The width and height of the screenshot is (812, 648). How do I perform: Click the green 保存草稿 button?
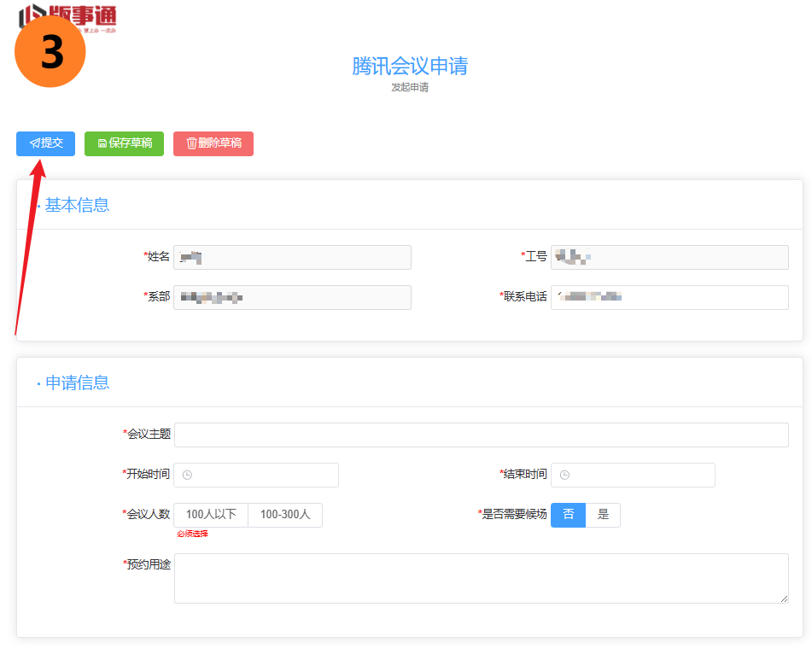[x=125, y=143]
